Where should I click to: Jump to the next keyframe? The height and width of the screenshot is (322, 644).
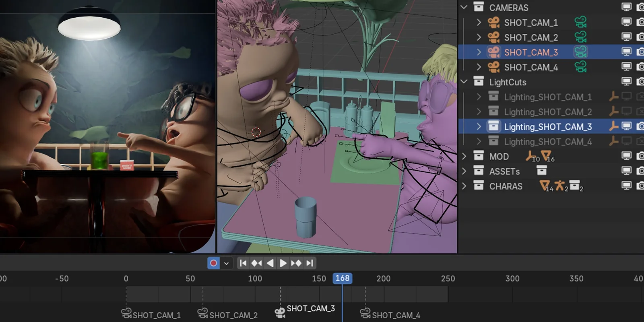(296, 263)
